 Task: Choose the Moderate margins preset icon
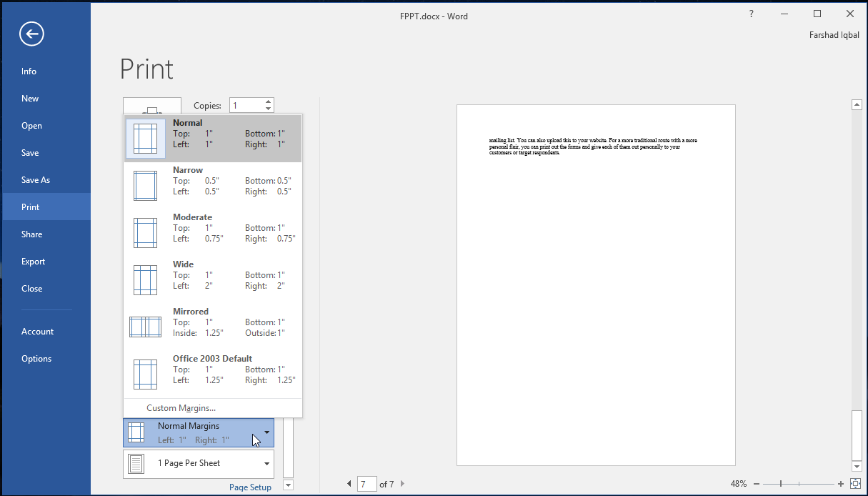[x=145, y=233]
